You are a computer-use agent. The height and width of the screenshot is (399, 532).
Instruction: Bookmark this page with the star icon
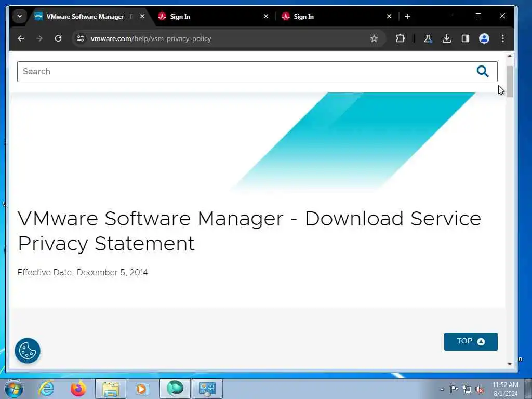click(374, 38)
